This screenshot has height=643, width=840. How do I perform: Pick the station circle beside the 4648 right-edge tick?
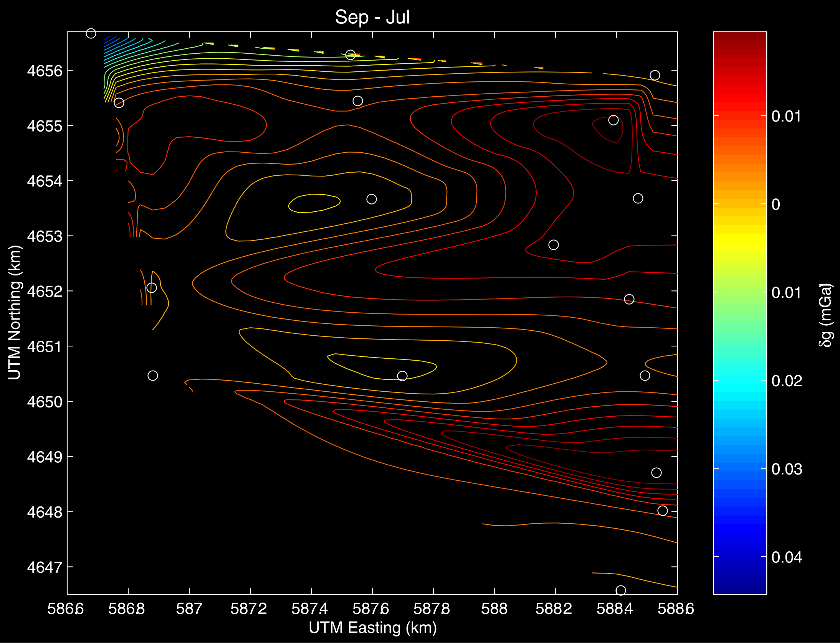(x=662, y=511)
